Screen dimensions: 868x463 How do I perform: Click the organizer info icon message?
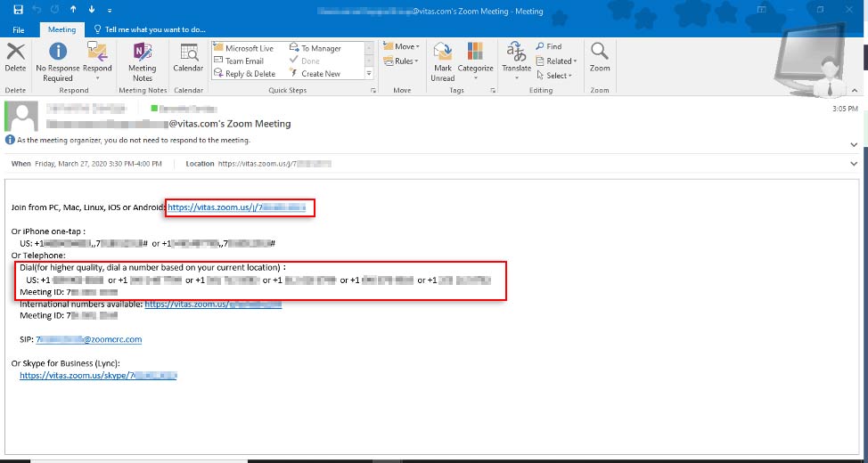coord(10,140)
